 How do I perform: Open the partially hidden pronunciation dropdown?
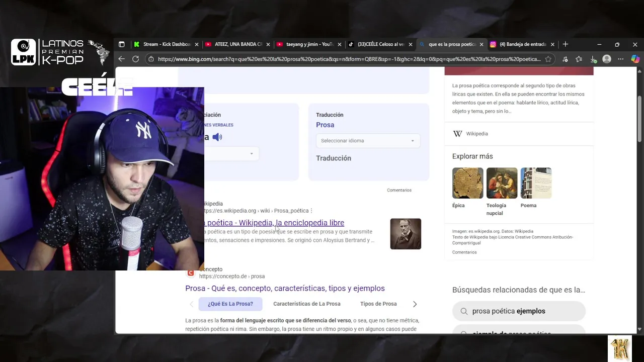231,153
